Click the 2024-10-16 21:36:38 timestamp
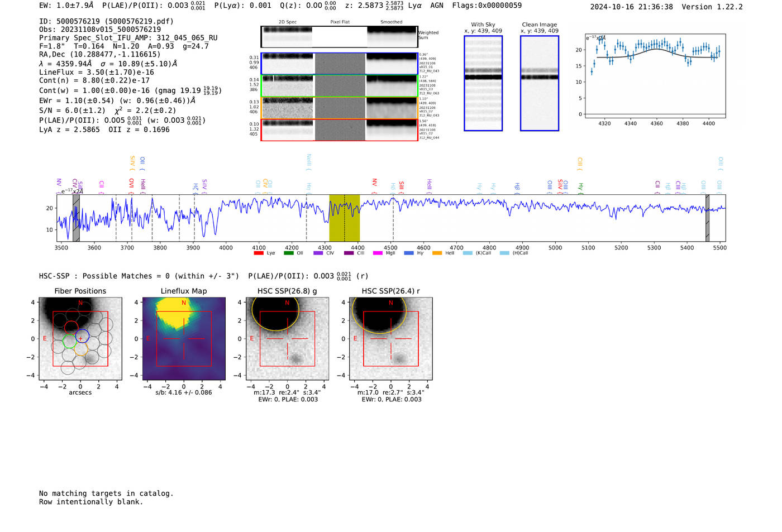Viewport: 782px width, 532px height. pyautogui.click(x=632, y=7)
